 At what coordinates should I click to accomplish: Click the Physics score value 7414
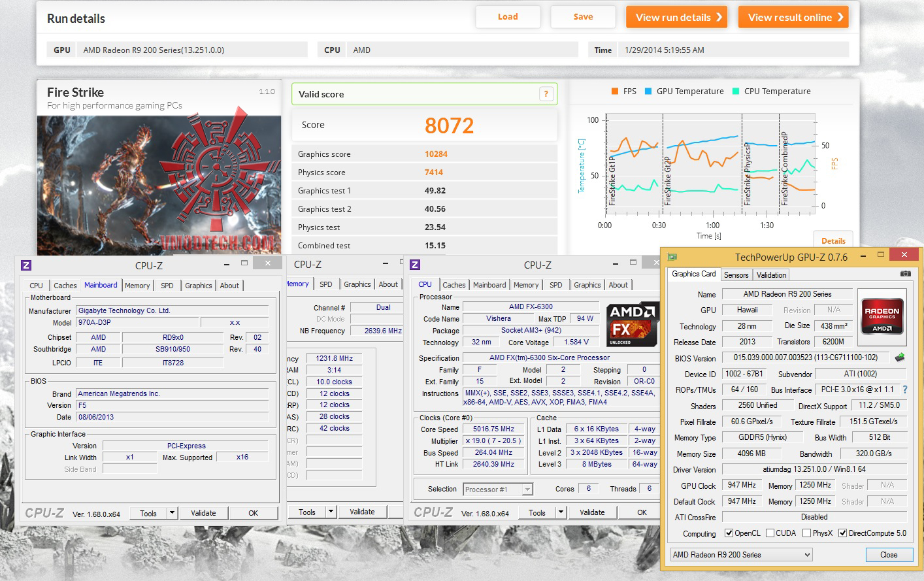coord(434,173)
